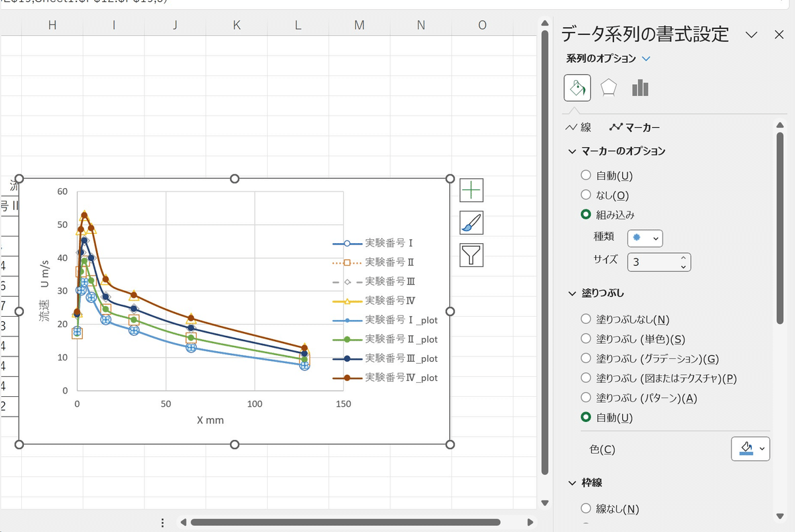Open the Fill & Line paint bucket tab
The height and width of the screenshot is (532, 795).
pyautogui.click(x=577, y=87)
